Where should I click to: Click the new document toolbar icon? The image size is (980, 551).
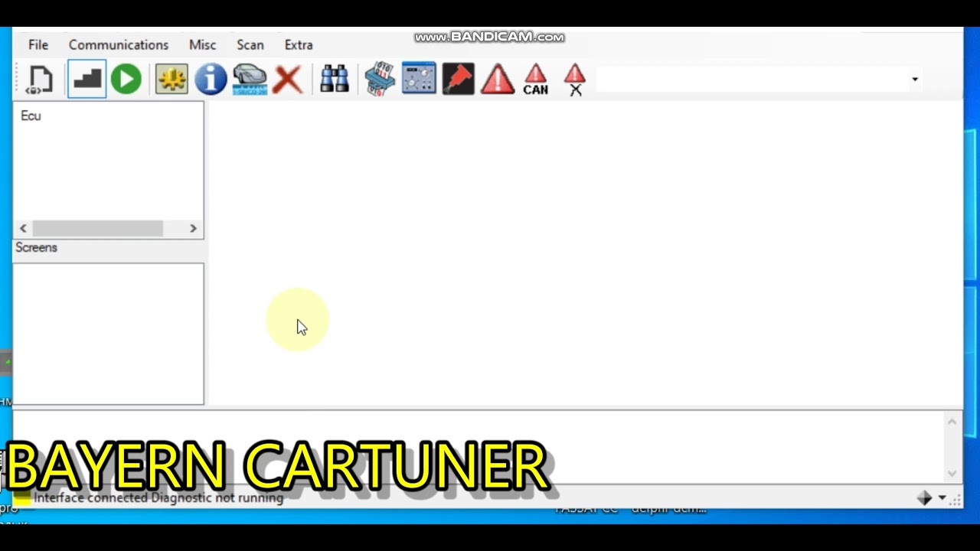coord(39,80)
